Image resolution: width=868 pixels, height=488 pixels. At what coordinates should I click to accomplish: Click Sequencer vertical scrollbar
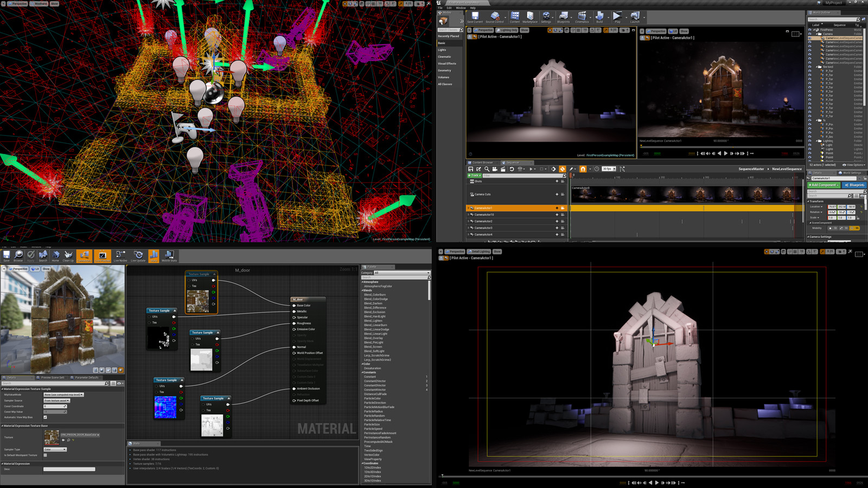803,201
